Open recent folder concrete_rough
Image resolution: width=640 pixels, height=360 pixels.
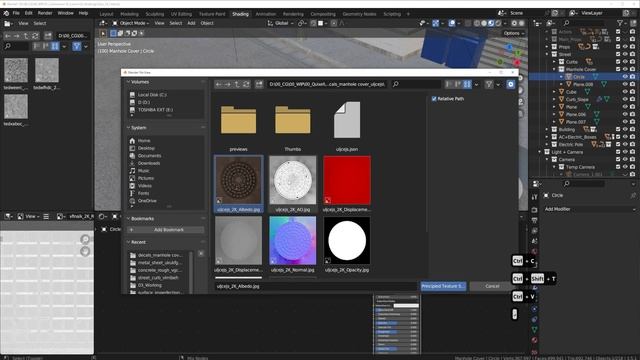(156, 270)
